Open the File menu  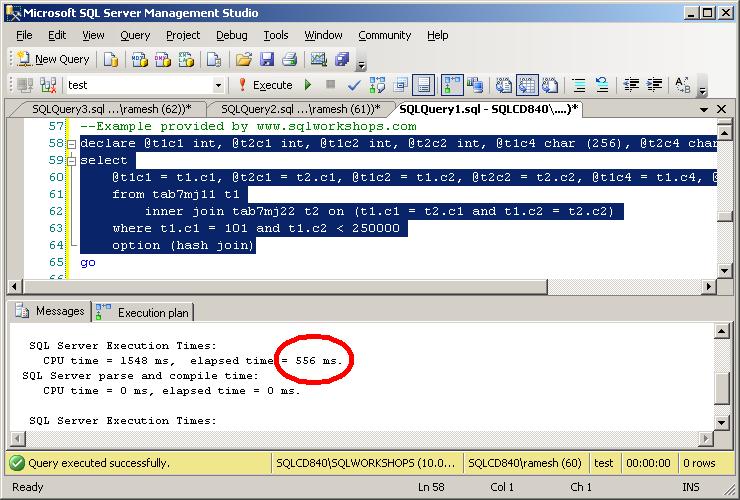[24, 35]
